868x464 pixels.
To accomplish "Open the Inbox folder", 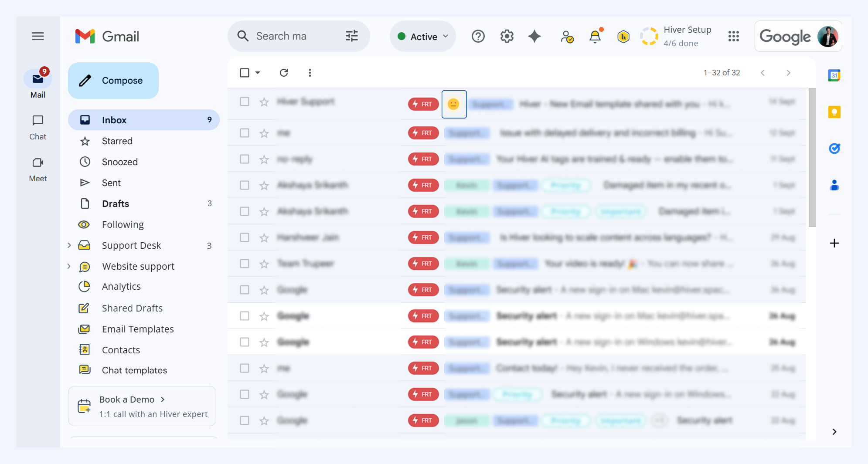I will click(x=144, y=120).
